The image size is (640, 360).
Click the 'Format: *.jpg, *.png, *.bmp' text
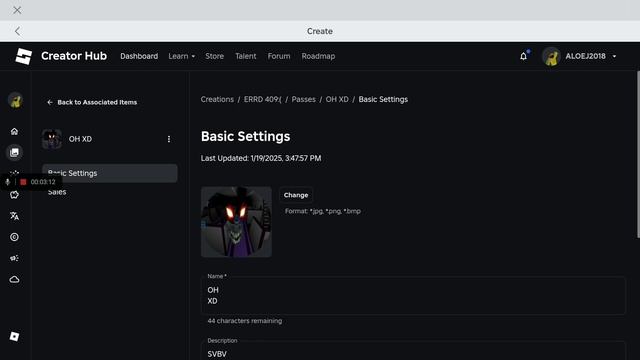[323, 211]
